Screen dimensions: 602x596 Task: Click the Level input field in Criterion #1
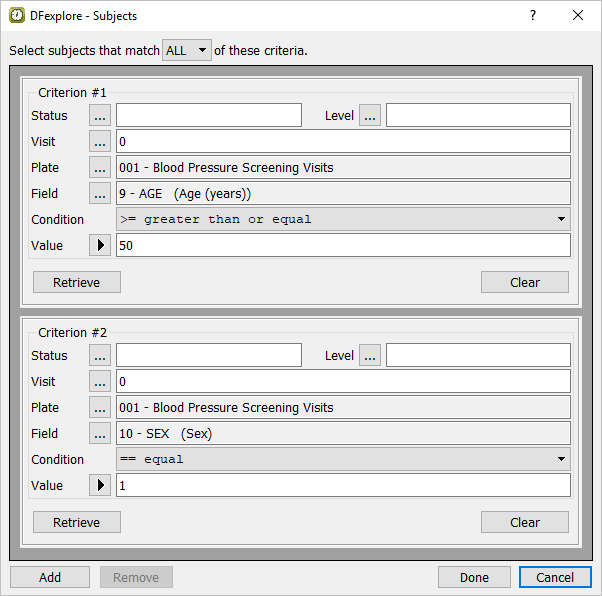[x=478, y=116]
